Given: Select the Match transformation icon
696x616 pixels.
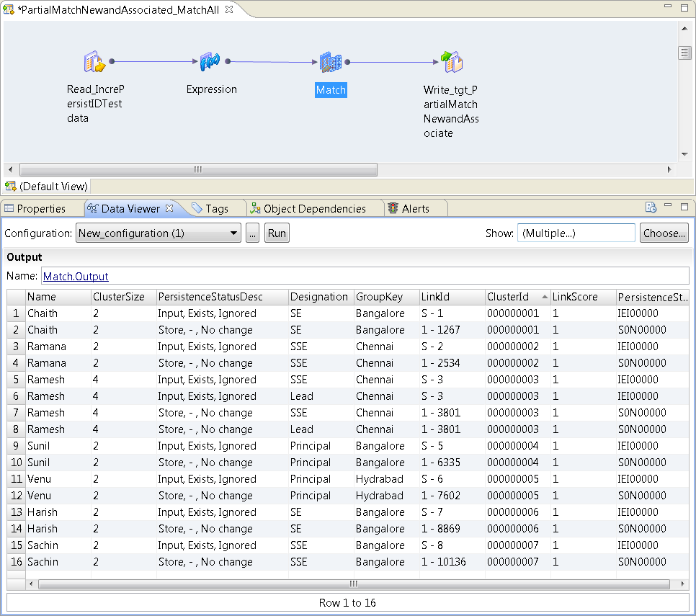Looking at the screenshot, I should [330, 63].
